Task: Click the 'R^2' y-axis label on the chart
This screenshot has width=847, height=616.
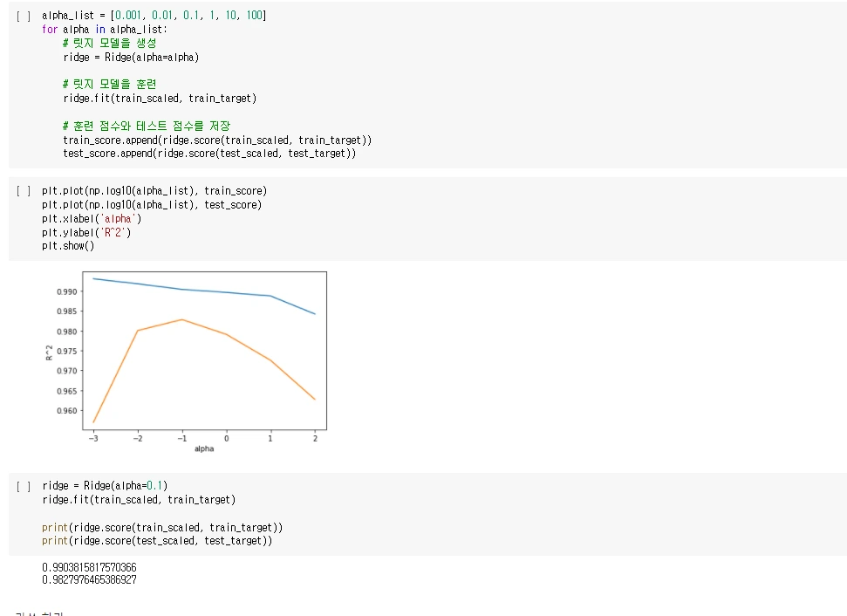Action: coord(49,352)
